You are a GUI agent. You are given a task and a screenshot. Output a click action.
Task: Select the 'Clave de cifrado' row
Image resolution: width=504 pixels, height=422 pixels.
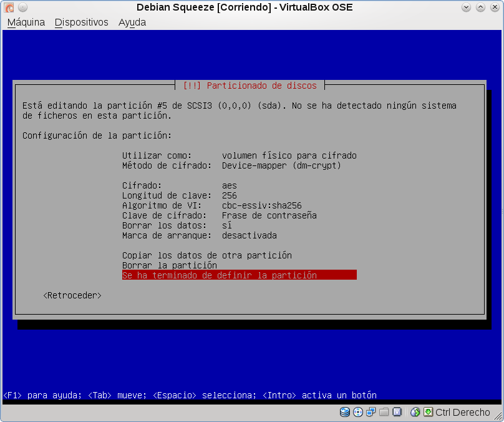tap(220, 215)
